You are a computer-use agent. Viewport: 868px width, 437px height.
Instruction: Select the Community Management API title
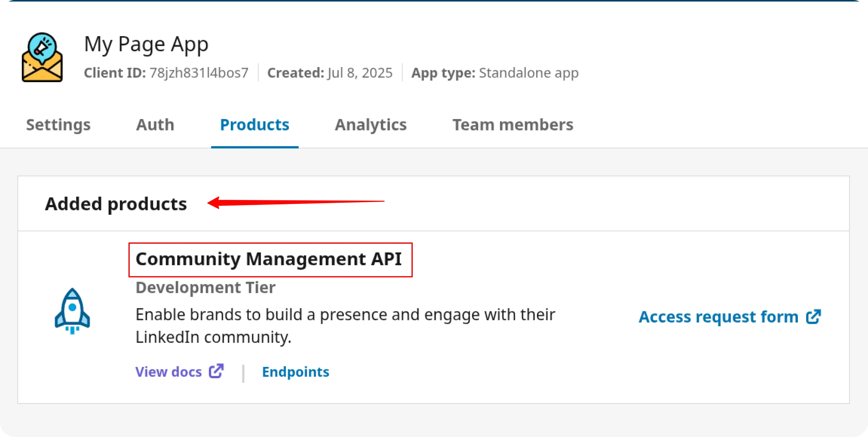pyautogui.click(x=270, y=259)
